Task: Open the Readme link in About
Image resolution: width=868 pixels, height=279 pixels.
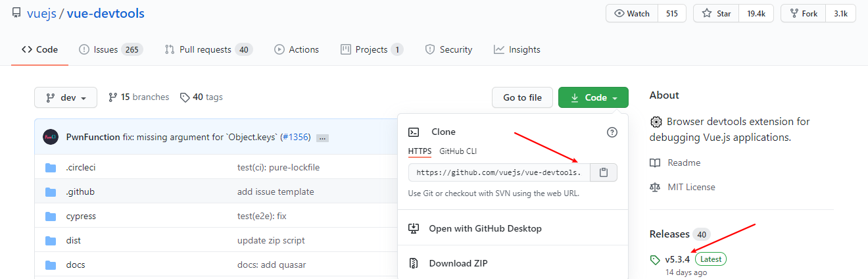Action: (684, 163)
